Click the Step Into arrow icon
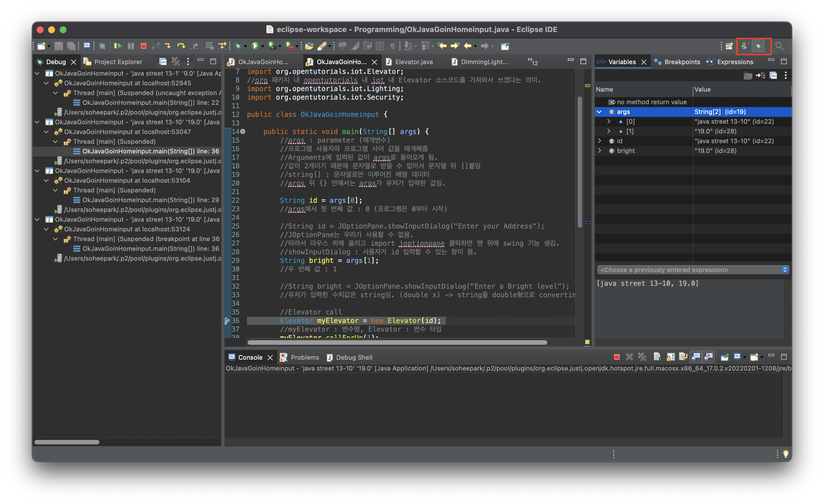 pos(168,46)
